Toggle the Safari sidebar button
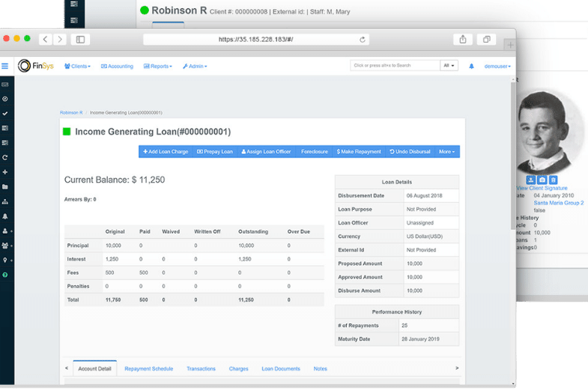Viewport: 588px width, 390px height. 80,40
